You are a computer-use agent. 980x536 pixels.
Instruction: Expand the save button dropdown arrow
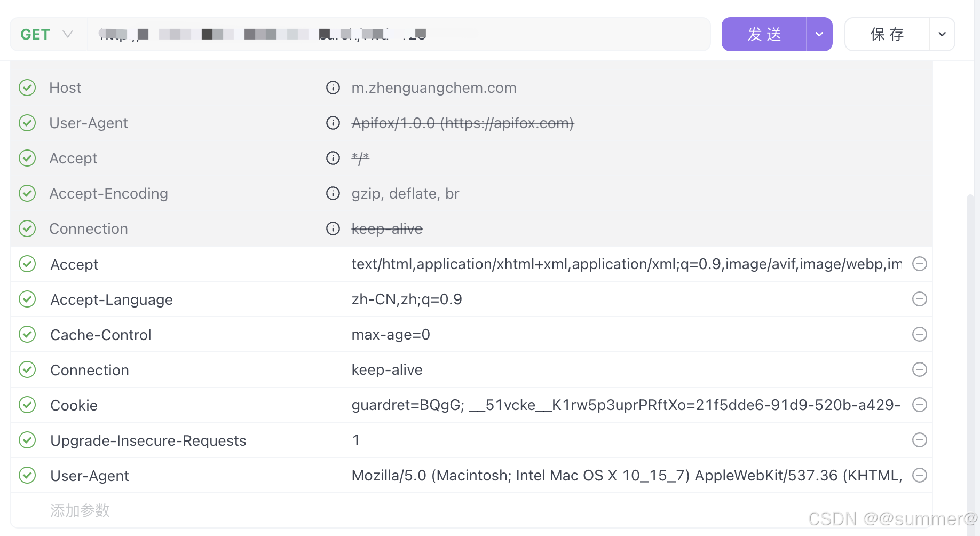942,34
